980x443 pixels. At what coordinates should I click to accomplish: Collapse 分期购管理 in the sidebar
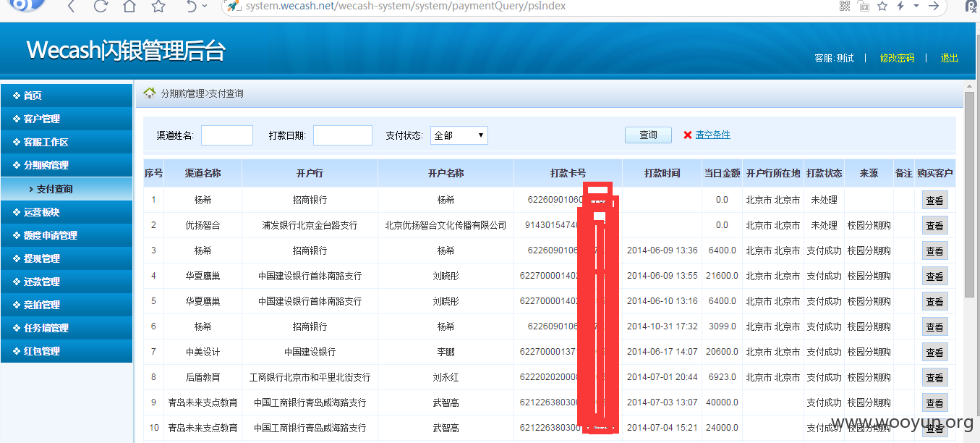[67, 165]
